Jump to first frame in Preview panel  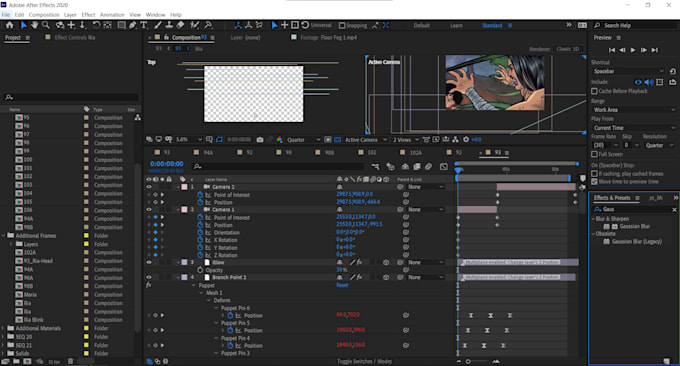(612, 50)
